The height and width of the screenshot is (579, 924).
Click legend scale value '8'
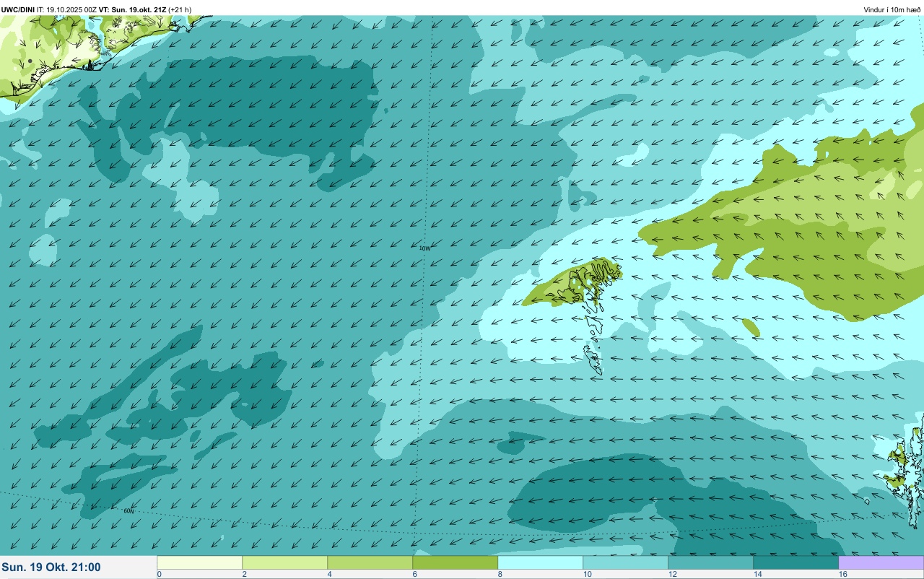pos(500,574)
